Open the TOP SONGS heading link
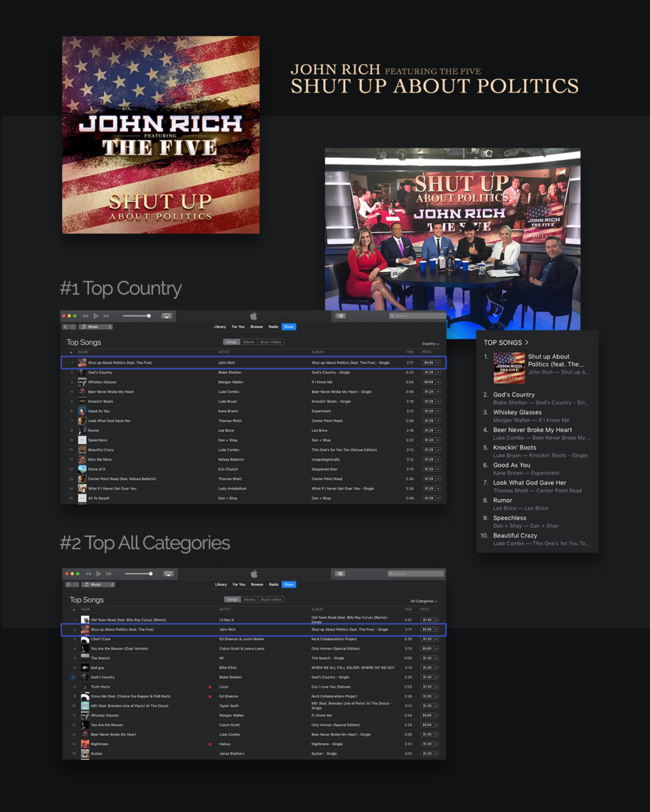The width and height of the screenshot is (650, 812). 506,343
